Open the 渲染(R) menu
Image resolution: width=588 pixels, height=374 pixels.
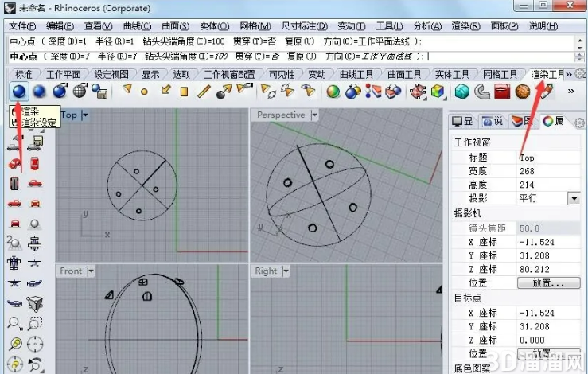pos(465,26)
